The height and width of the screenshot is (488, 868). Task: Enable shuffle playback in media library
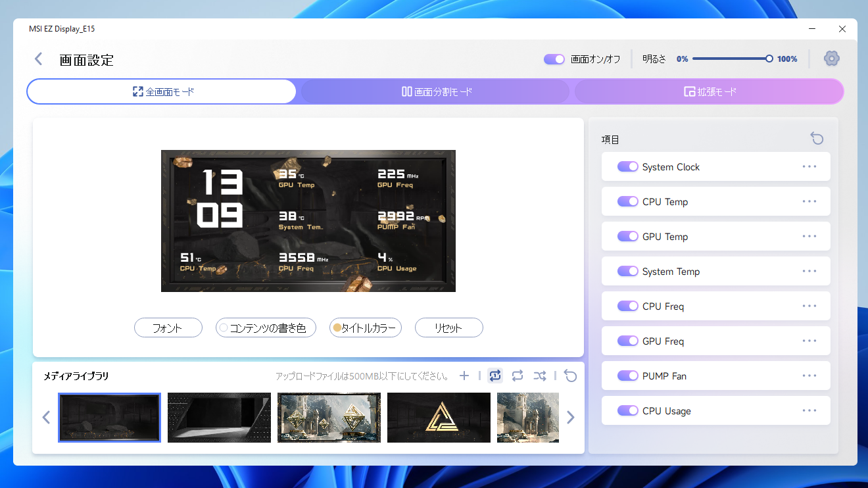click(x=540, y=376)
